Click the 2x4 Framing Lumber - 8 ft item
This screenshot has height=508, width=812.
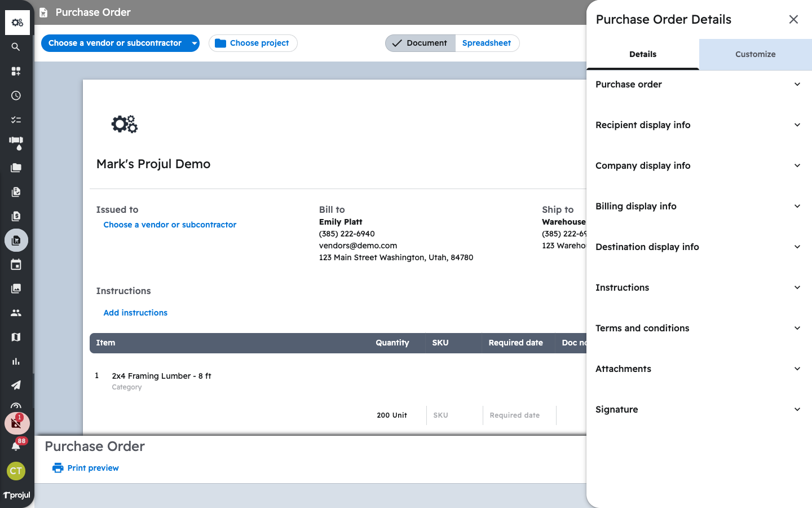point(161,376)
